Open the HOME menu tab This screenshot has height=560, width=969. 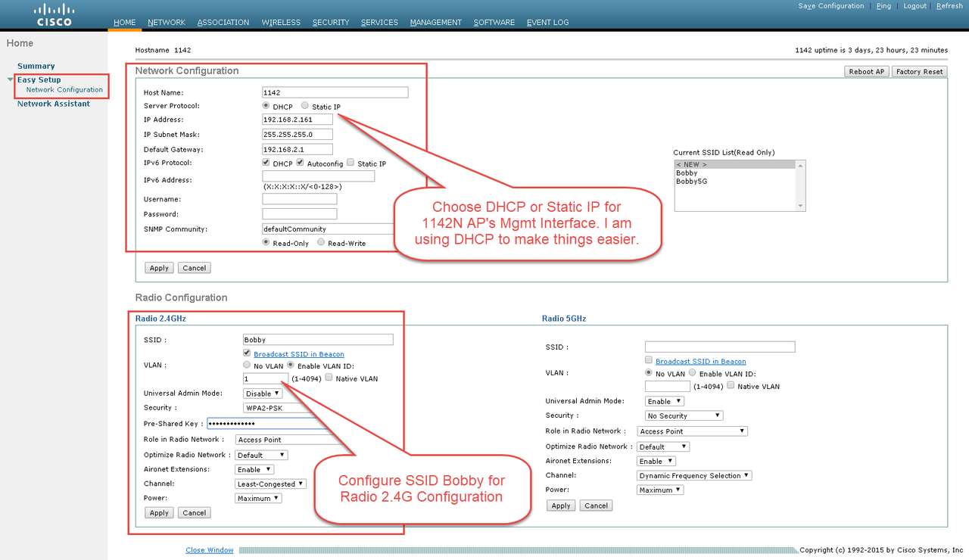point(125,23)
